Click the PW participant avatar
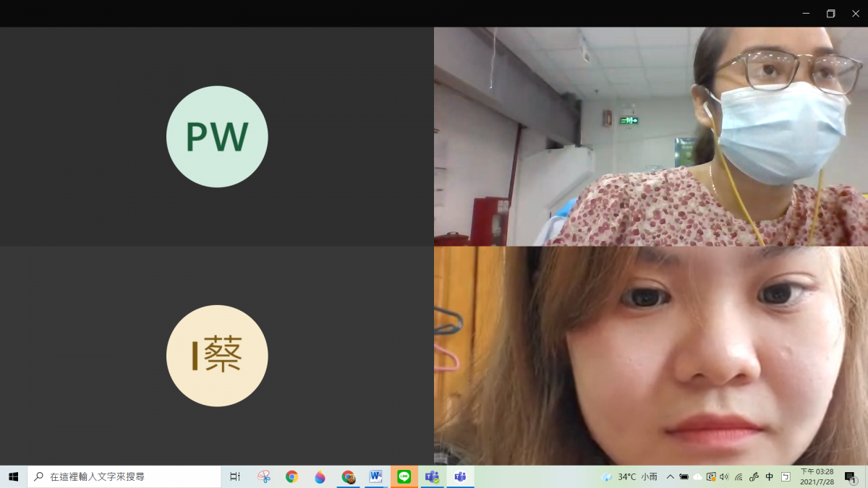 pyautogui.click(x=217, y=137)
